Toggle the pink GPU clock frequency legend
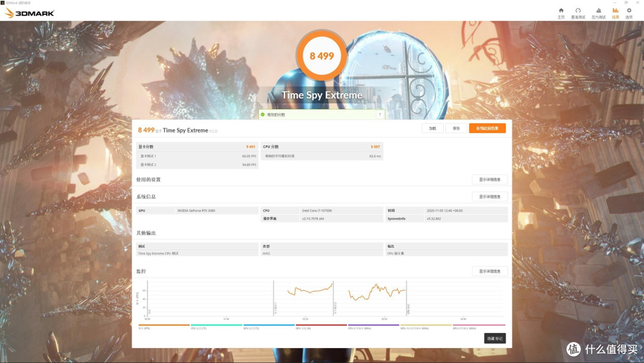This screenshot has height=363, width=644. click(x=479, y=327)
